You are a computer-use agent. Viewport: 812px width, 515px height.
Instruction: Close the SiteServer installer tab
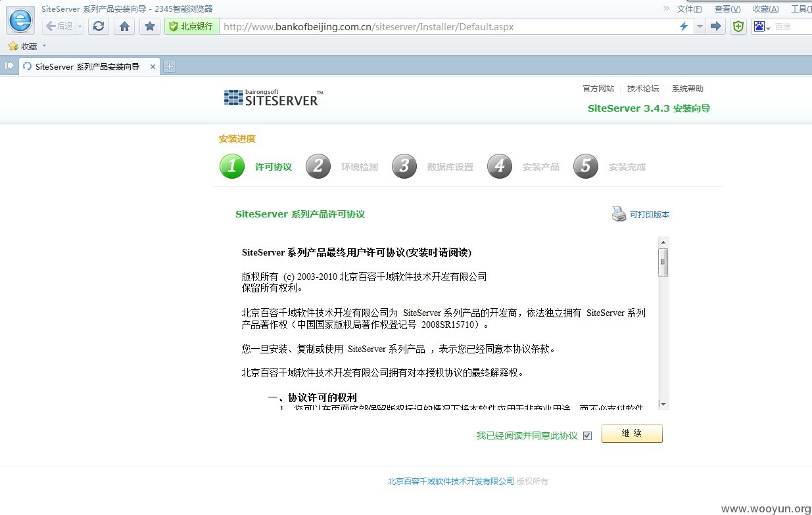153,66
